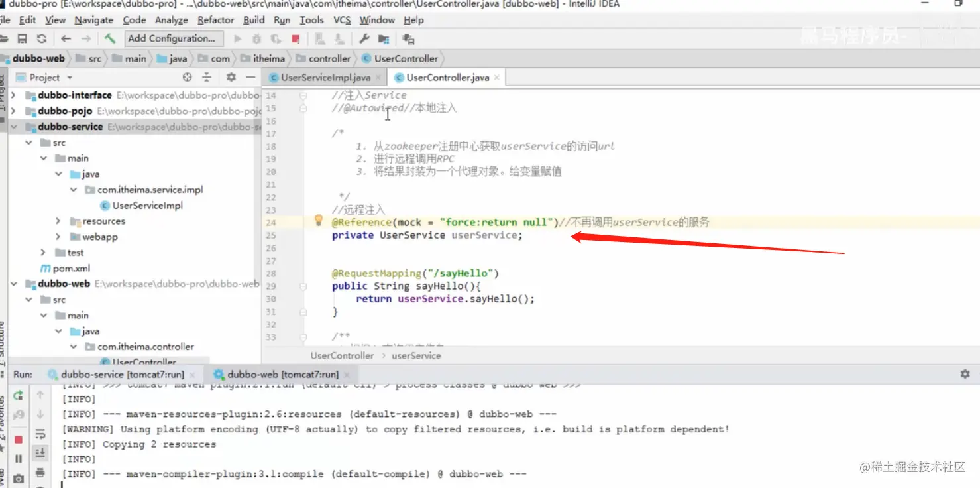This screenshot has height=488, width=980.
Task: Open the VCS menu
Action: pos(342,20)
